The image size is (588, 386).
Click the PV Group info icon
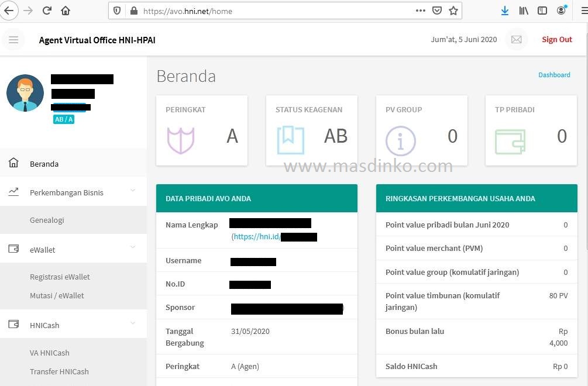(x=400, y=139)
